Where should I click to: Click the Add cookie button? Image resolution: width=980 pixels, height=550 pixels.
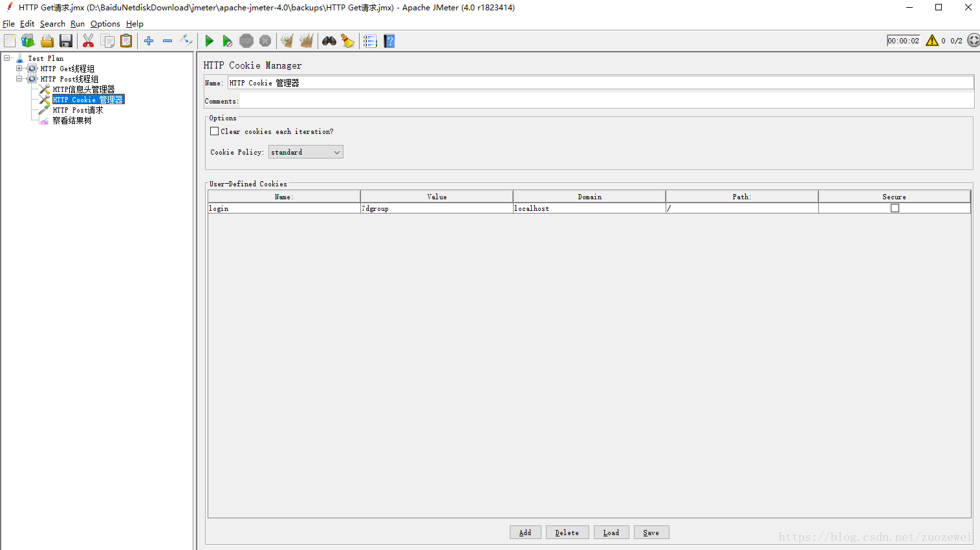[525, 533]
